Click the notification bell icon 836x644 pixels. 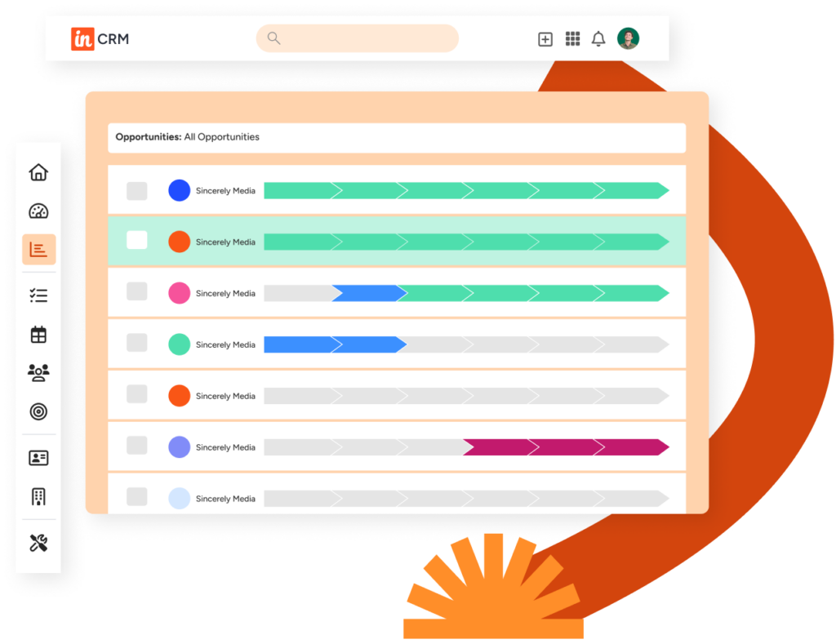598,39
